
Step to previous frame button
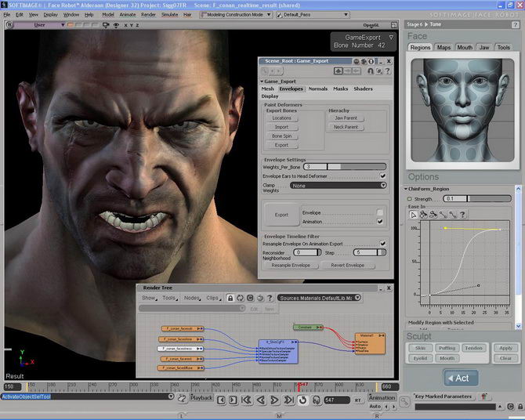click(x=221, y=400)
